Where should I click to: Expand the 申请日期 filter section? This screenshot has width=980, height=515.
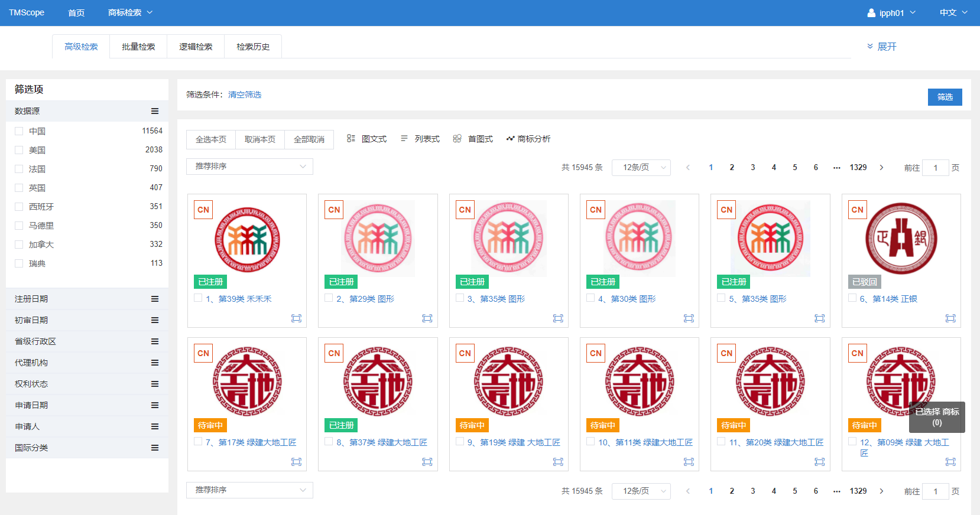[x=87, y=405]
